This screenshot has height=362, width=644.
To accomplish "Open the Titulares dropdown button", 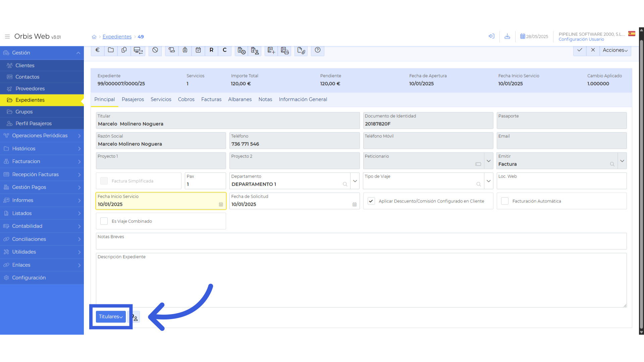I will [111, 317].
